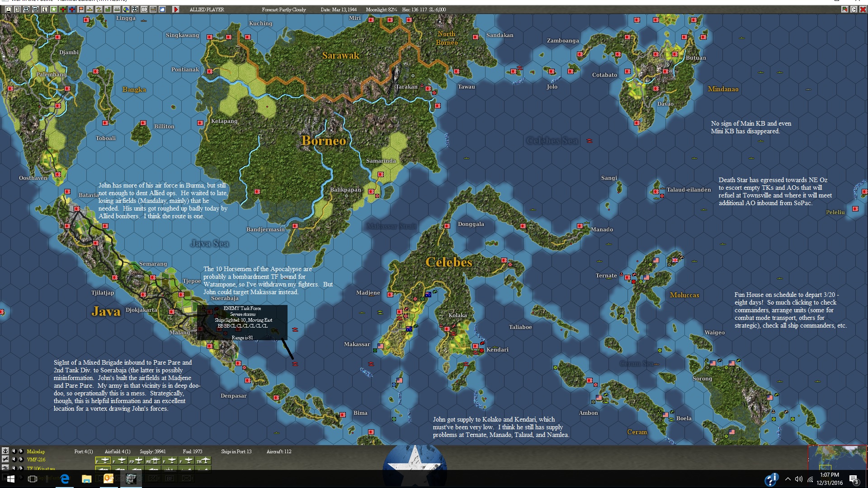Screen dimensions: 868x488
Task: Click the ENEMY Task Force info popup
Action: [242, 323]
